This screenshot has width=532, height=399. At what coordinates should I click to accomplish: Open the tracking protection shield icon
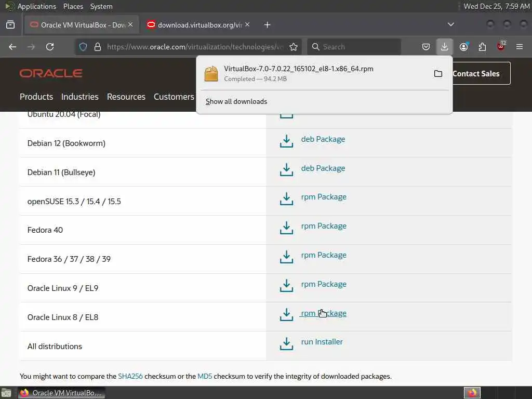pos(83,47)
